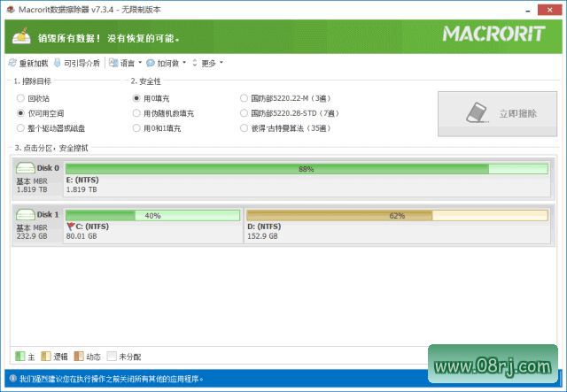
Task: Click the D: (NTFS) partition label
Action: [x=264, y=227]
